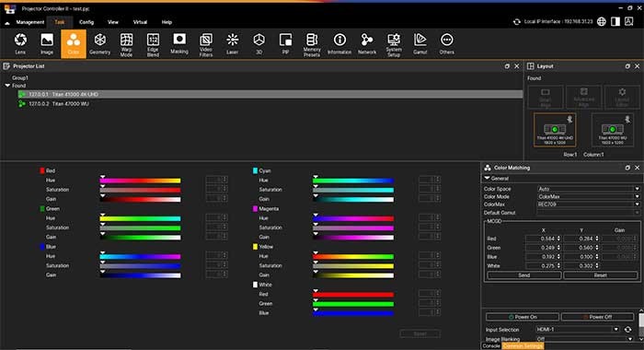Viewport: 644px width, 350px height.
Task: Click the Layout Editor button
Action: [x=622, y=97]
